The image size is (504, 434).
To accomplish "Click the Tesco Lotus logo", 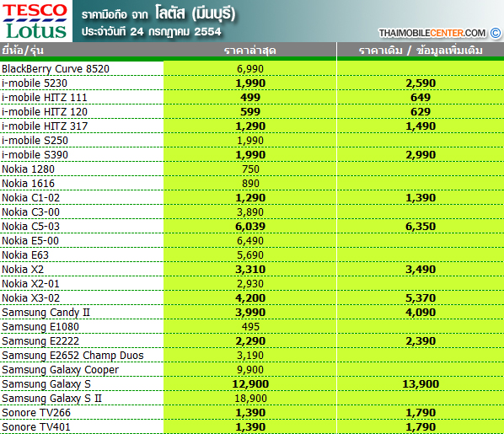I will pyautogui.click(x=36, y=21).
